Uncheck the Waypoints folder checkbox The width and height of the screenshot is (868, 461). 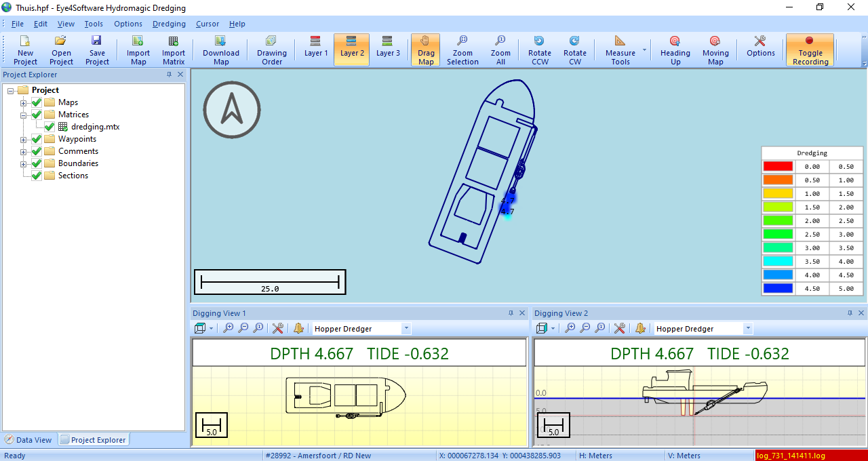[x=37, y=139]
